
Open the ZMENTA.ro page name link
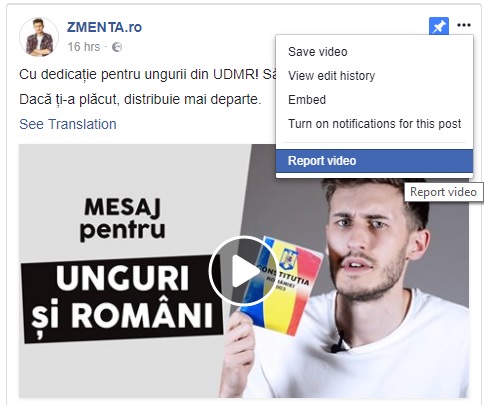tap(104, 27)
